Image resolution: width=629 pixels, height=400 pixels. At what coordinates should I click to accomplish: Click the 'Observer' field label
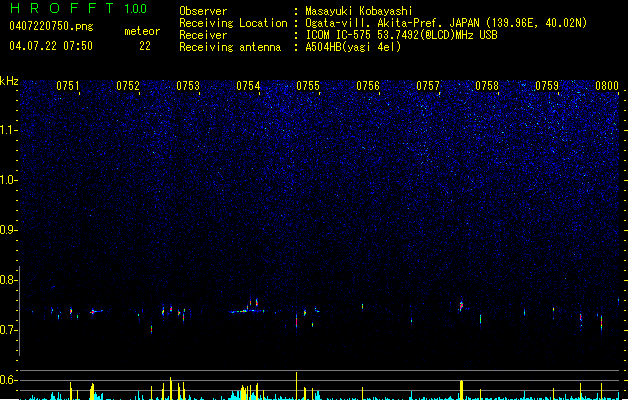(203, 11)
